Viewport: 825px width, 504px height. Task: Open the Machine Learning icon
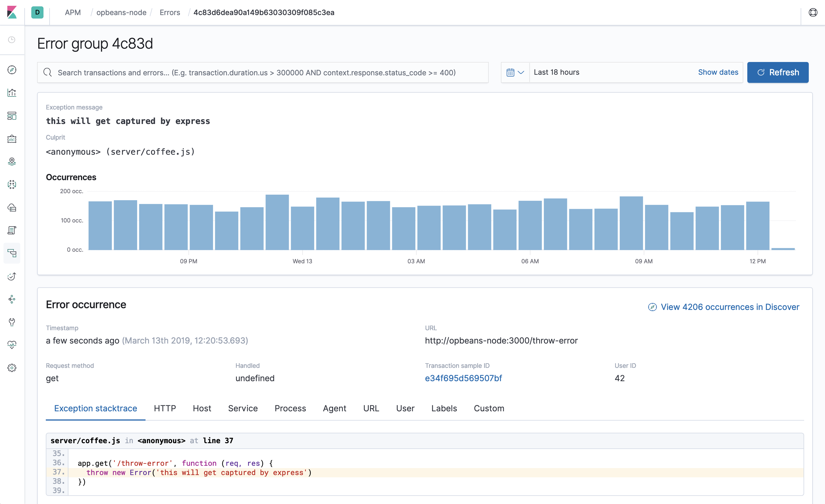pyautogui.click(x=12, y=185)
